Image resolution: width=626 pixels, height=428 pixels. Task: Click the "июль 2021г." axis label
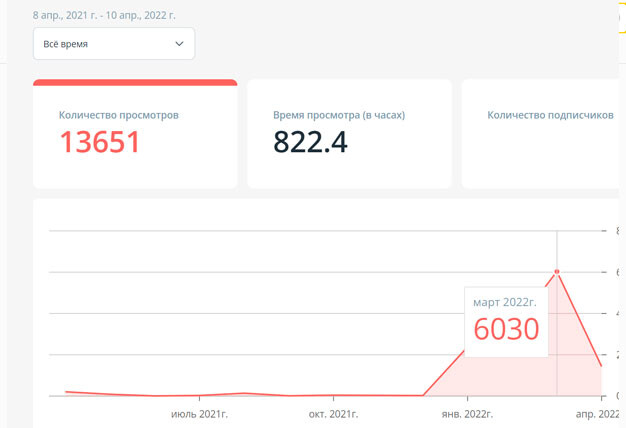[199, 413]
